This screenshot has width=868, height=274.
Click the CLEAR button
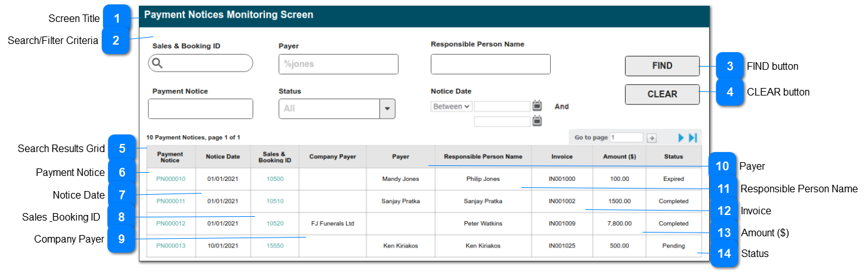(x=662, y=94)
